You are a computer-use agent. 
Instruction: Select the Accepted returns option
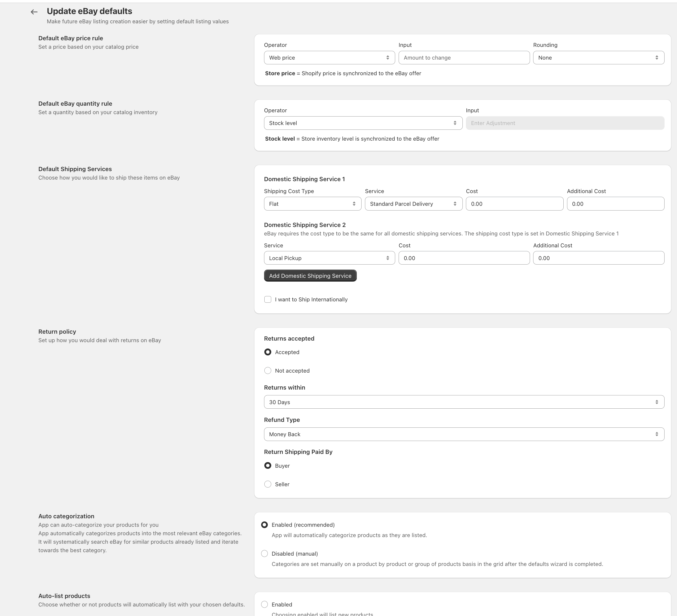pos(268,352)
